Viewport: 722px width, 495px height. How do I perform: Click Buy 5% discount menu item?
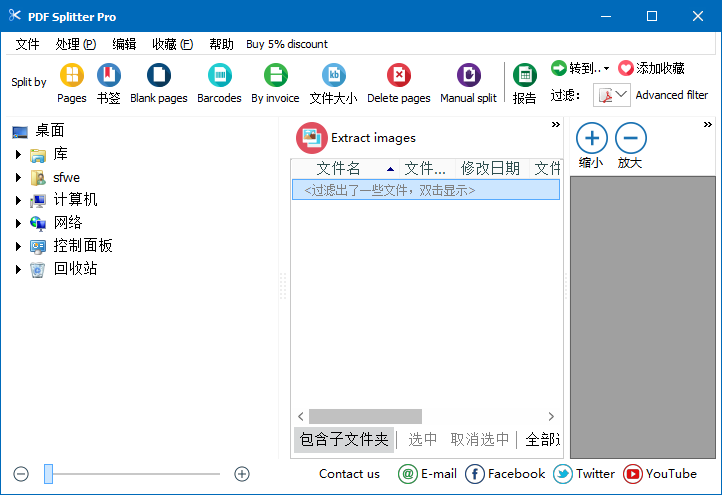tap(287, 44)
